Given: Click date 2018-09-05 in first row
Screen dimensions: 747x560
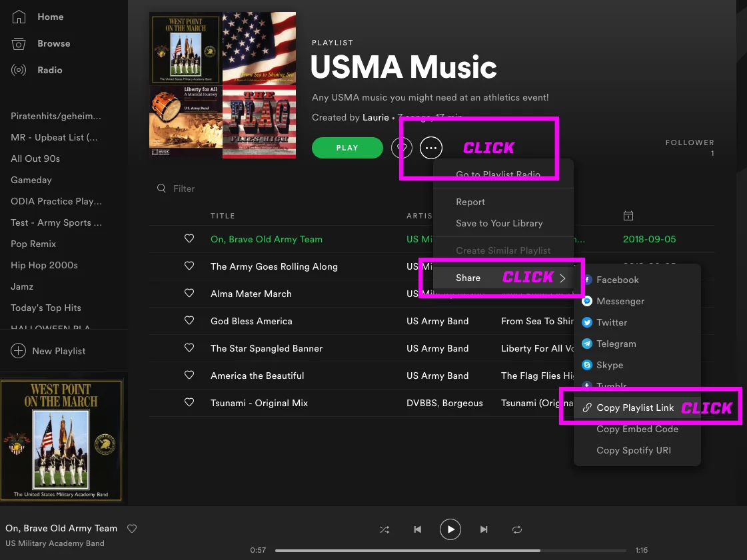Looking at the screenshot, I should (x=649, y=239).
